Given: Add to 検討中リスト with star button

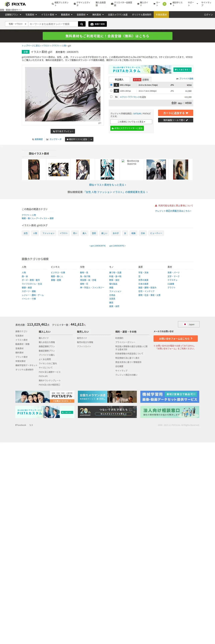Looking at the screenshot, I should [77, 139].
